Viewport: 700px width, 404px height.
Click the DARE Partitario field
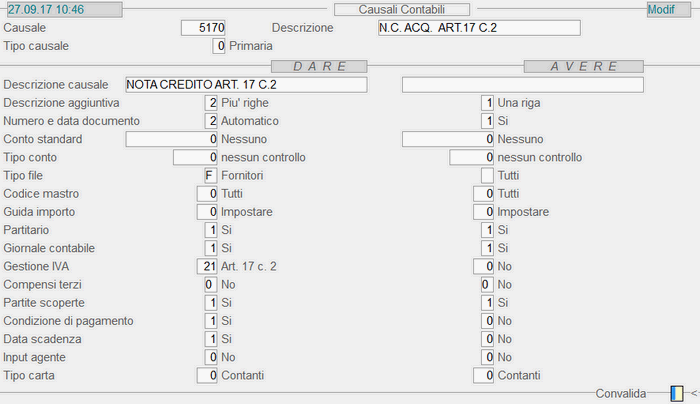(x=211, y=230)
